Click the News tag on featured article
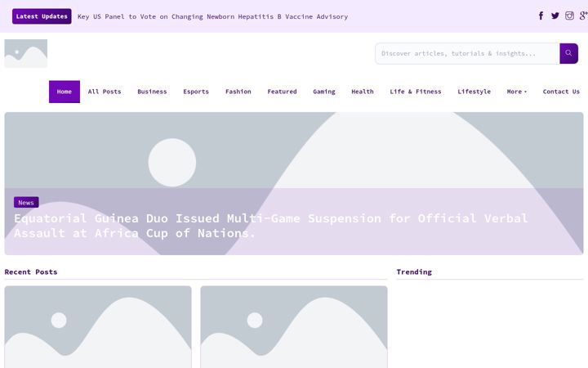The width and height of the screenshot is (588, 368). click(x=26, y=203)
